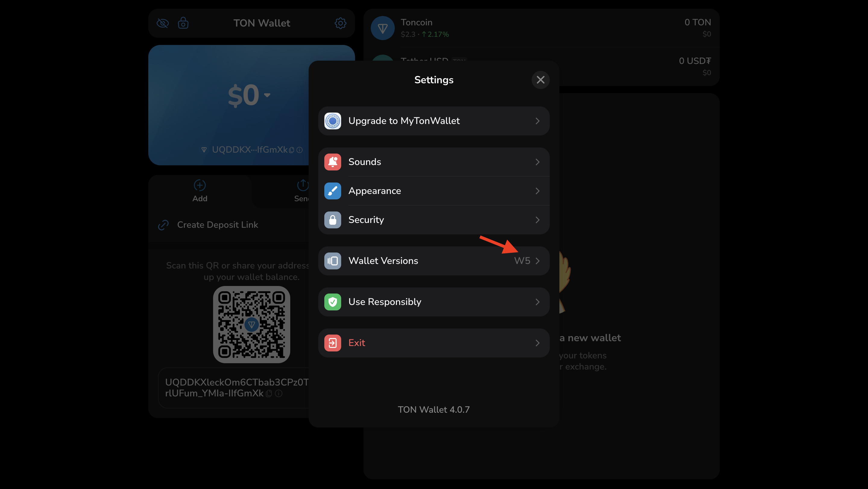868x489 pixels.
Task: Click the TON diamond icon on balance card
Action: (204, 150)
